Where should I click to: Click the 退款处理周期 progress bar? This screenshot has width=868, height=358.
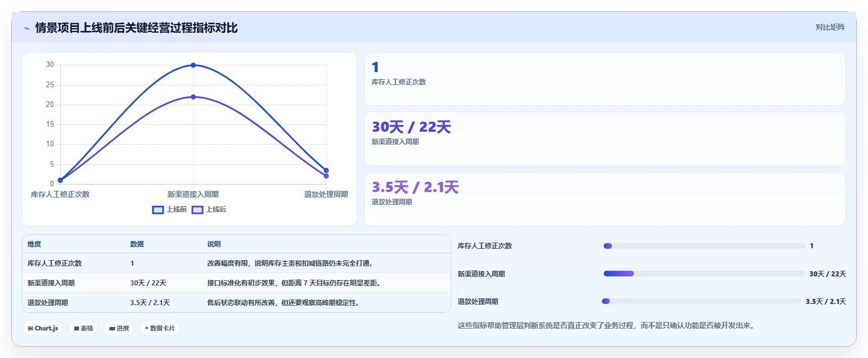point(701,301)
